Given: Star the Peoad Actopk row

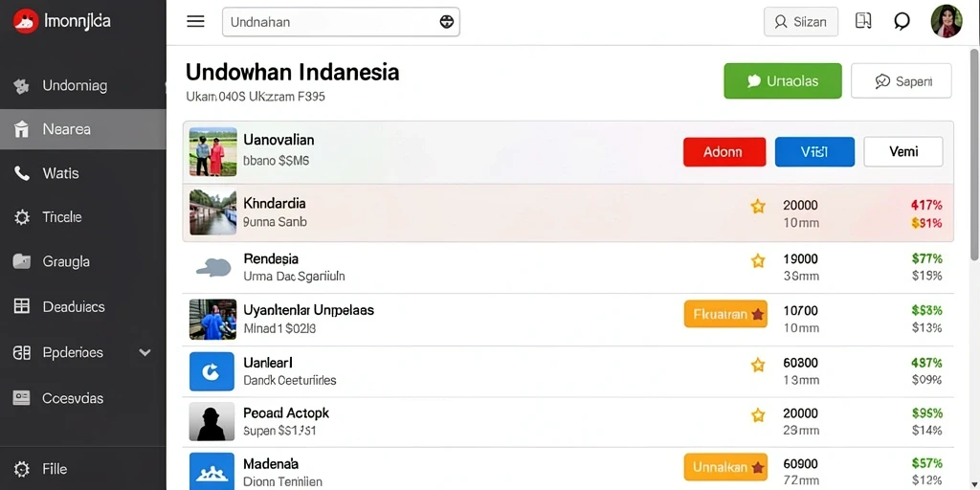Looking at the screenshot, I should [x=758, y=415].
